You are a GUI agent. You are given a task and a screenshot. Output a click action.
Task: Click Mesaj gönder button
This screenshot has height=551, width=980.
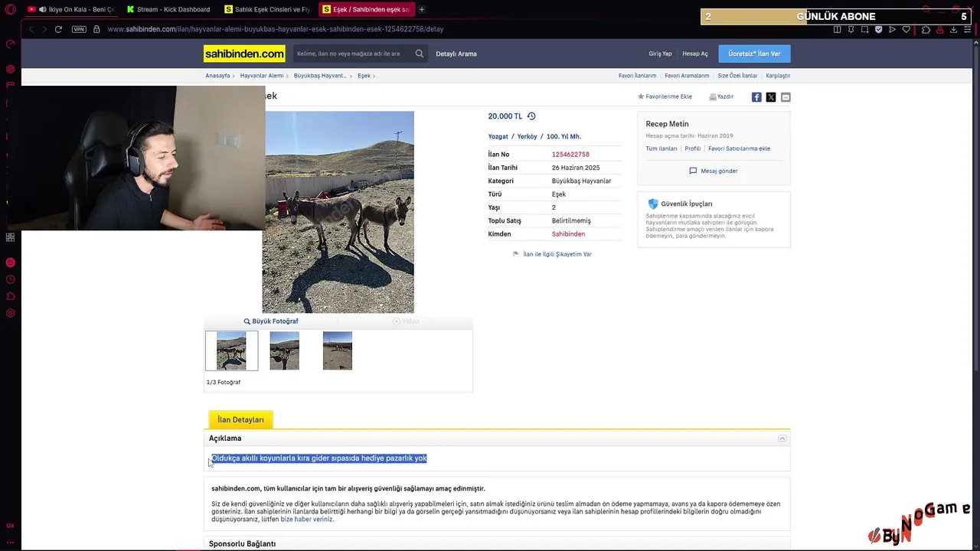coord(714,171)
